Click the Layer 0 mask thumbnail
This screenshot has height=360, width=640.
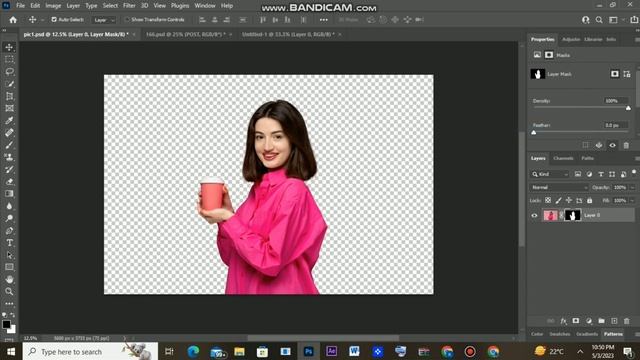(x=572, y=215)
